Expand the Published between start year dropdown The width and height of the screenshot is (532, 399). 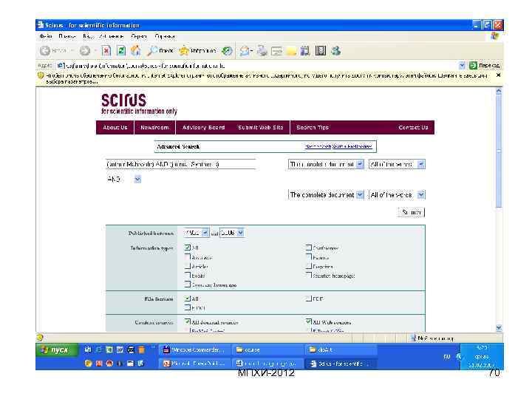click(x=205, y=233)
